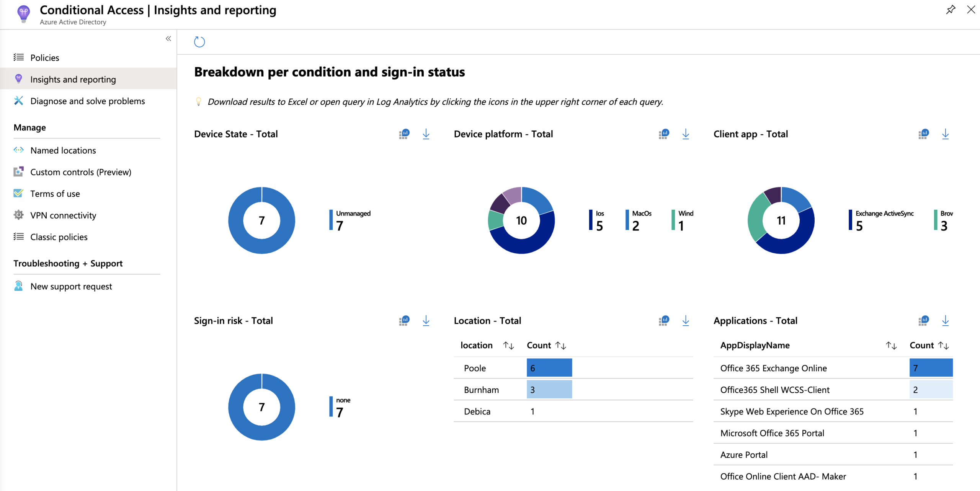
Task: Pin this blade to the dashboard
Action: (x=950, y=10)
